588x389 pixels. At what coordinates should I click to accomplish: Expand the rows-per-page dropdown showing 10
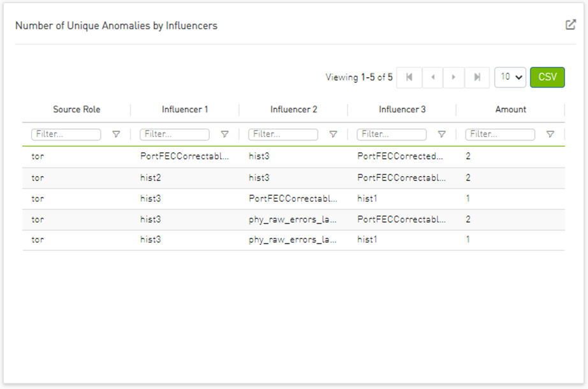(511, 77)
